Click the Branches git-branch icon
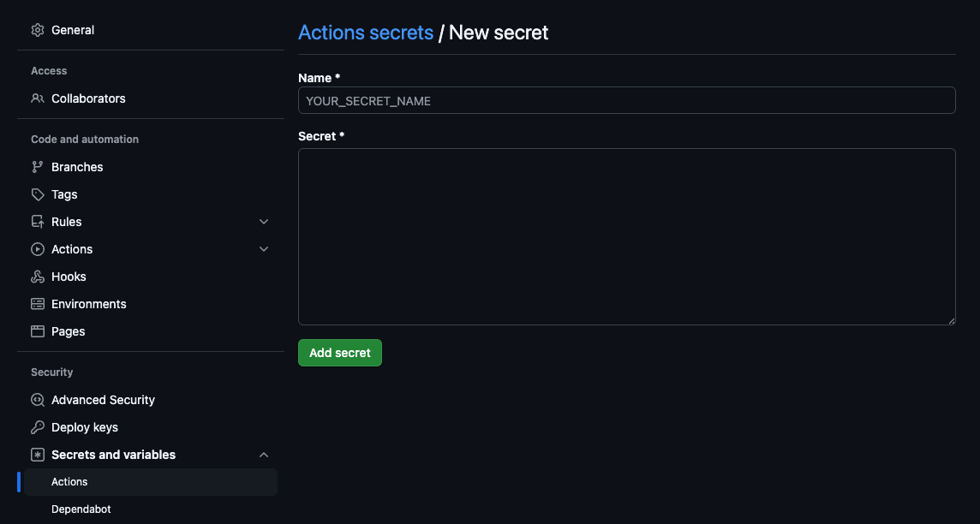The height and width of the screenshot is (524, 980). 38,167
